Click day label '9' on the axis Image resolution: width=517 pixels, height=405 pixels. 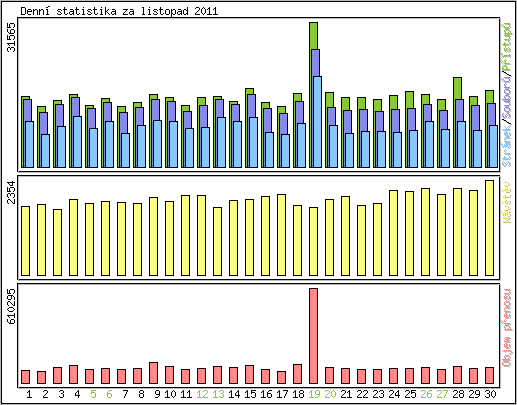tap(157, 394)
